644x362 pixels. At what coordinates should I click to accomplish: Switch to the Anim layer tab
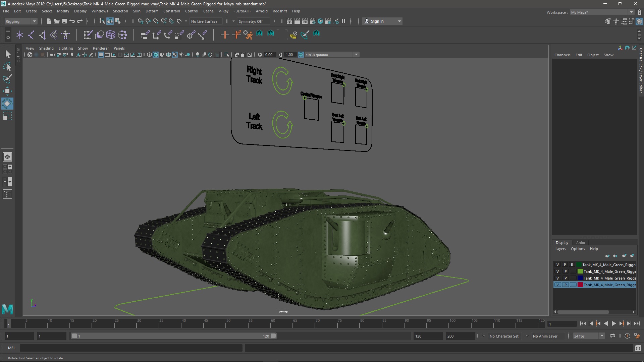pyautogui.click(x=580, y=243)
